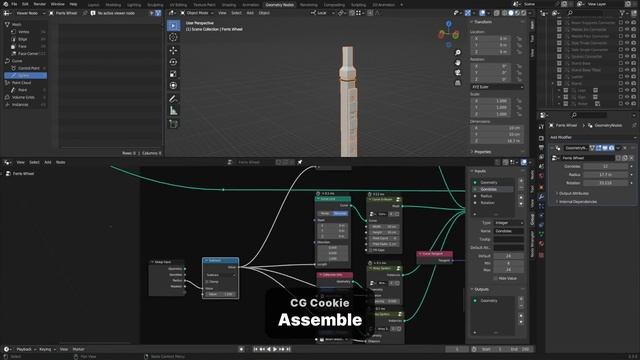Screen dimensions: 640x360
Task: Toggle viewport overlays button
Action: [482, 13]
